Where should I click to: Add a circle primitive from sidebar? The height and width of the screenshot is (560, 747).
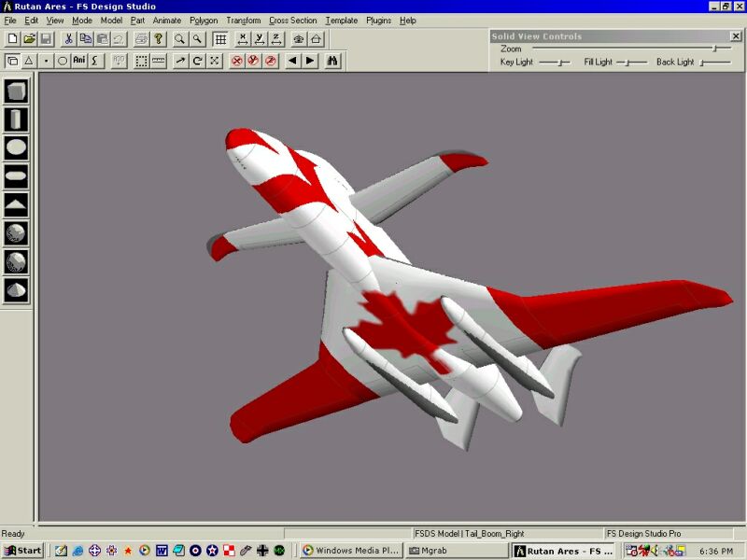pyautogui.click(x=16, y=147)
